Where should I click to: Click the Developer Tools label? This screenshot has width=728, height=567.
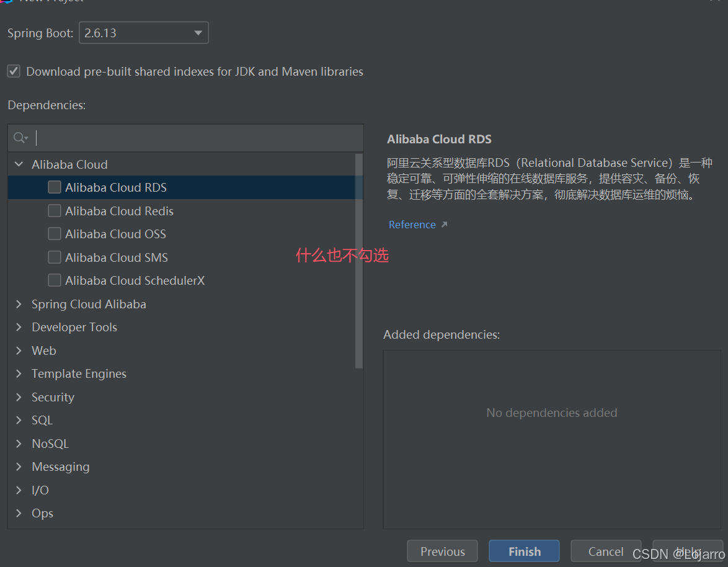74,328
